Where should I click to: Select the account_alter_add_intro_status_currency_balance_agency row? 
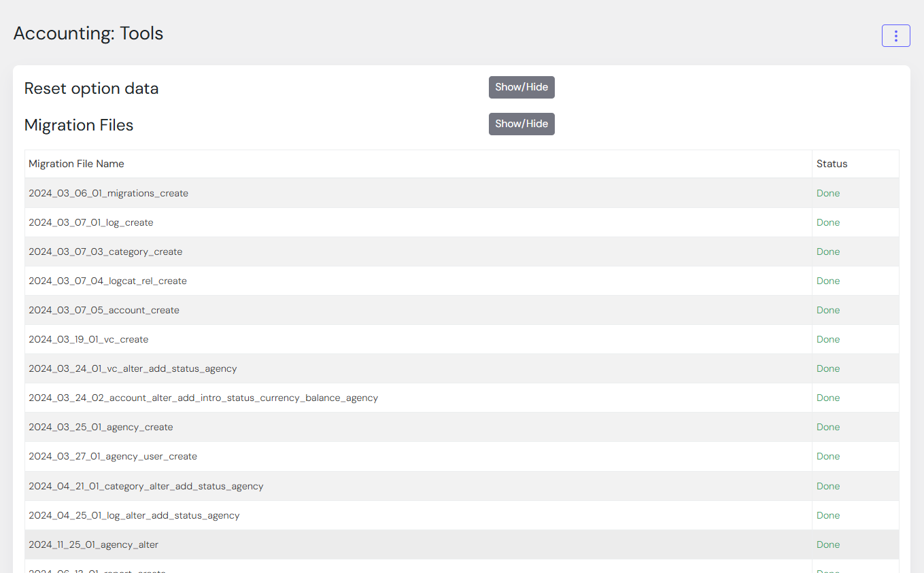203,398
